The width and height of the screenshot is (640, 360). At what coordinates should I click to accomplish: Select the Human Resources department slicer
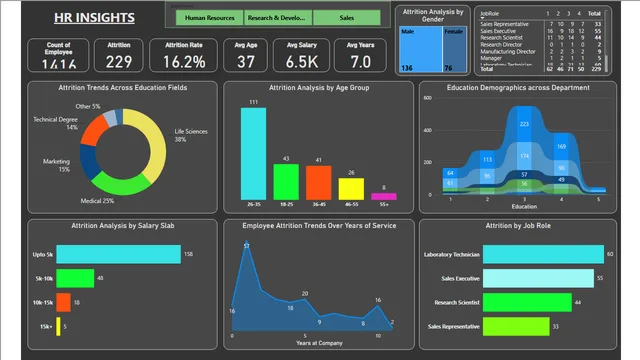point(209,18)
